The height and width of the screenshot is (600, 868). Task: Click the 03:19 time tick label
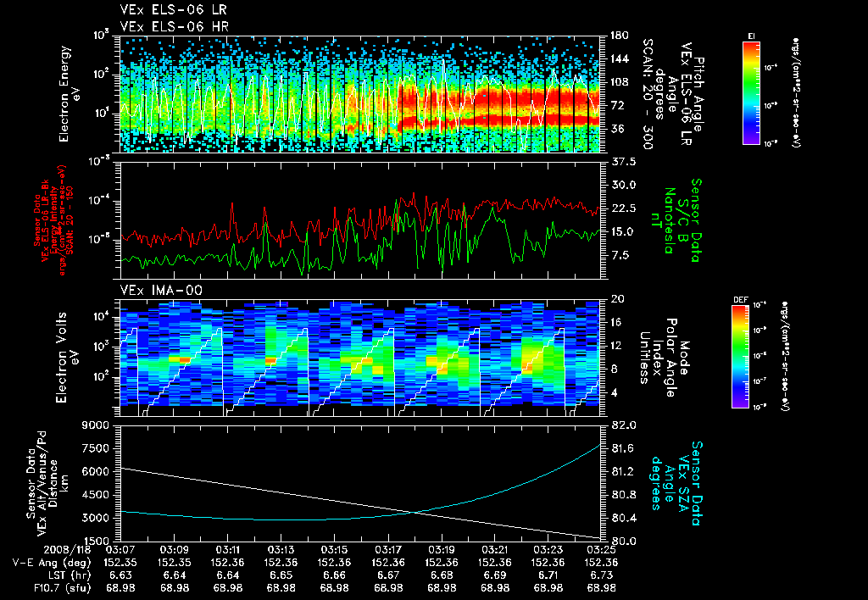coord(441,550)
